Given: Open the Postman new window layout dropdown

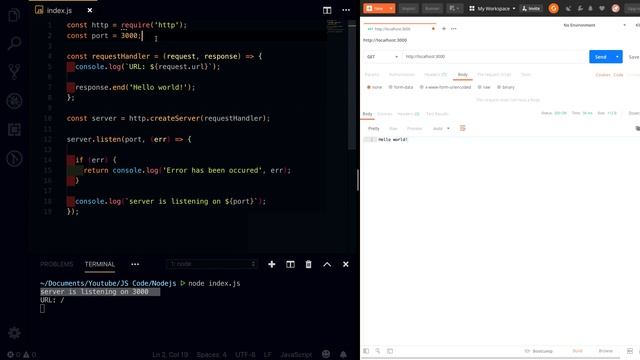Looking at the screenshot, I should click(x=454, y=8).
